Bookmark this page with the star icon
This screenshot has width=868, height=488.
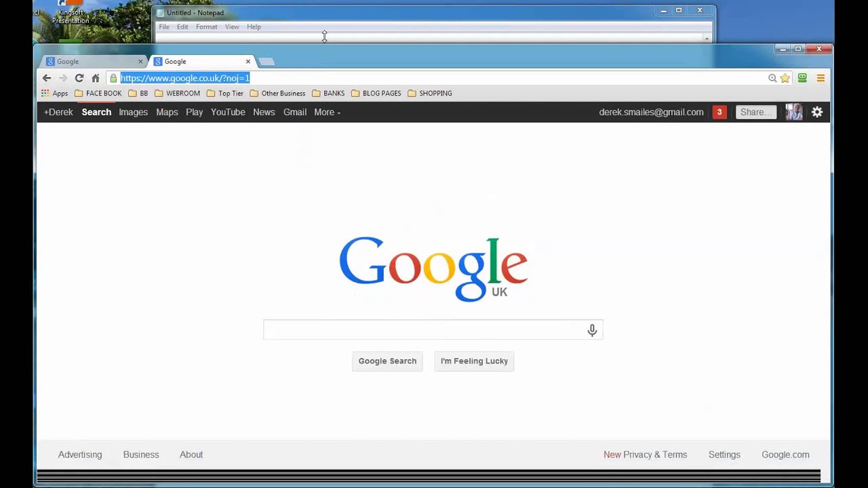pos(785,78)
